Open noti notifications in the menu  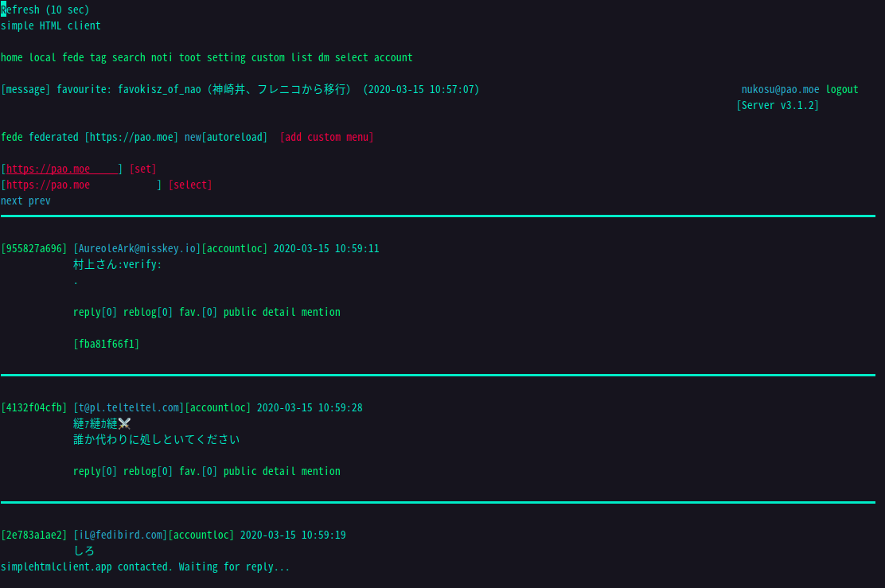click(162, 57)
